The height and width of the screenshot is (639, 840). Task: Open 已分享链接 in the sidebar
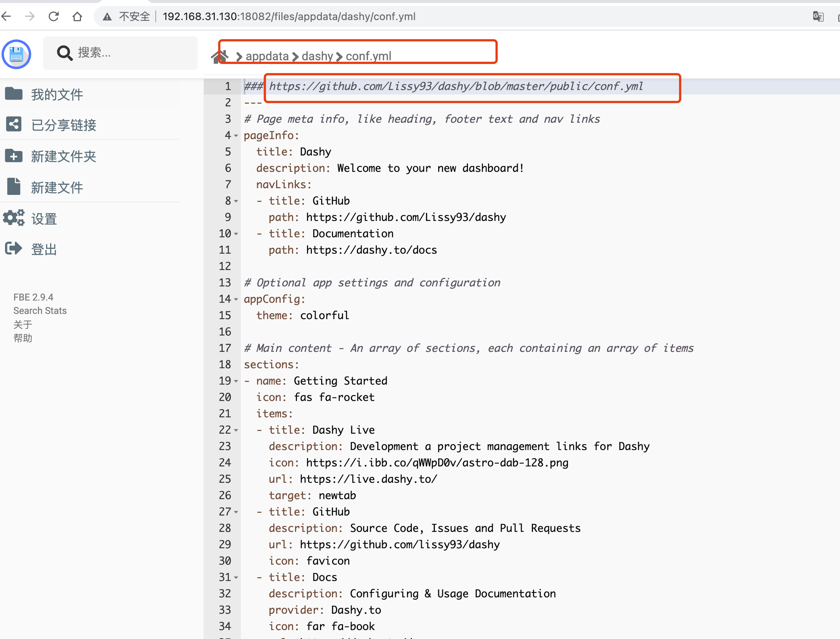click(64, 125)
